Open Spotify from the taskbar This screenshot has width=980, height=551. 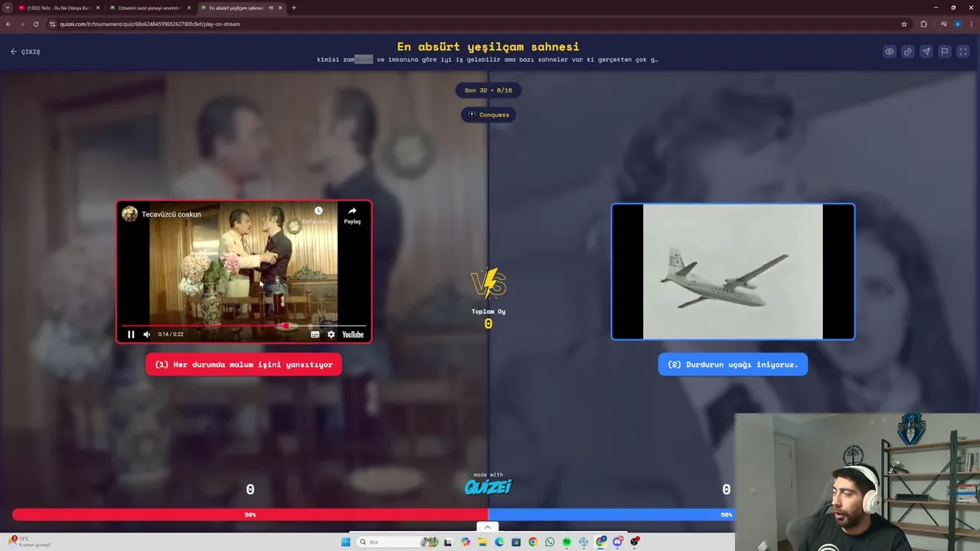[567, 542]
